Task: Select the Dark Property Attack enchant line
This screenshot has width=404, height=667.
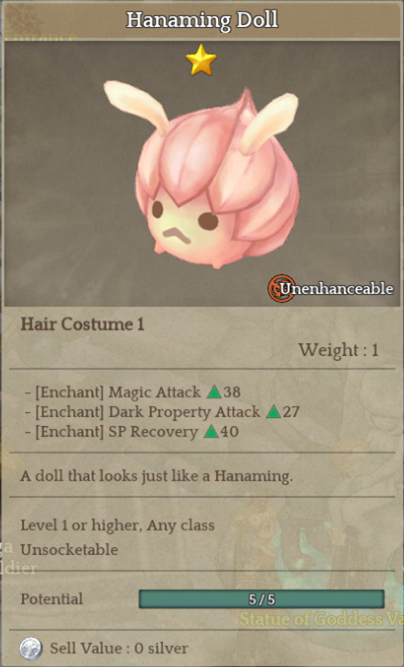Action: tap(162, 412)
